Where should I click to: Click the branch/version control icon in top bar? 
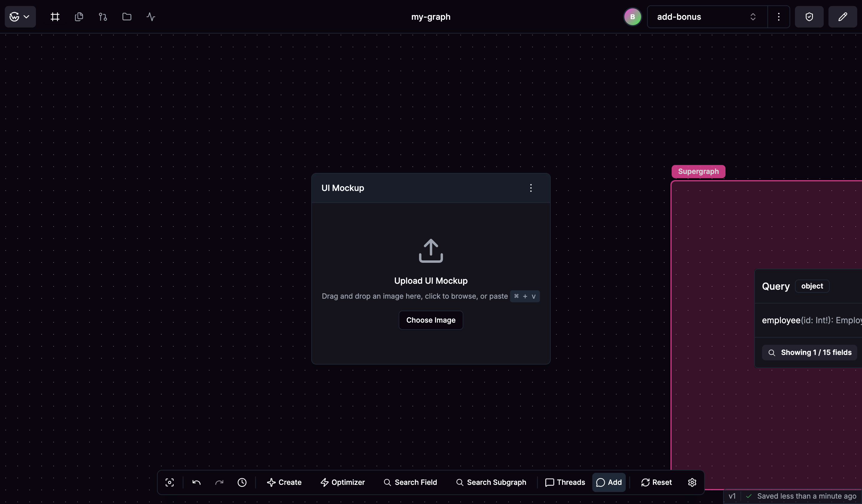[x=102, y=16]
